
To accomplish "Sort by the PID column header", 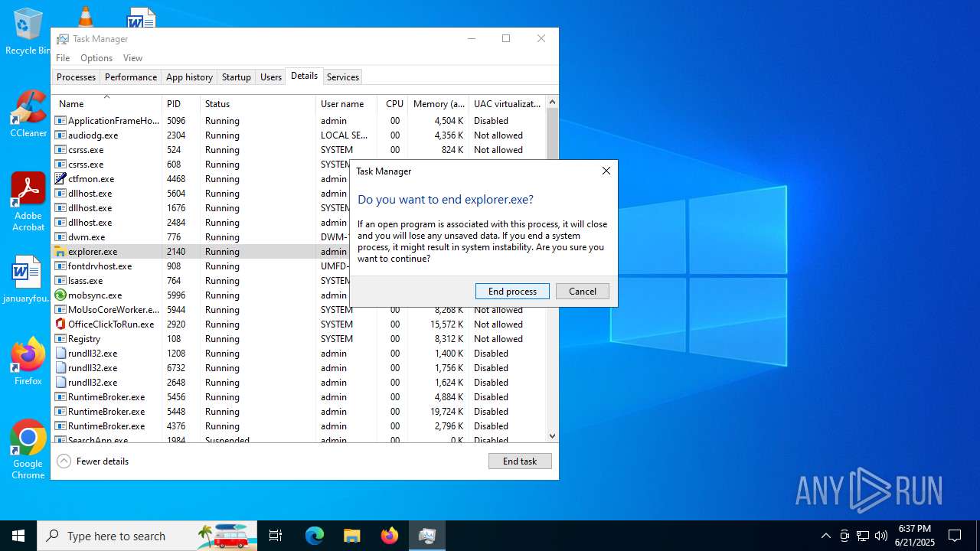I will 181,103.
